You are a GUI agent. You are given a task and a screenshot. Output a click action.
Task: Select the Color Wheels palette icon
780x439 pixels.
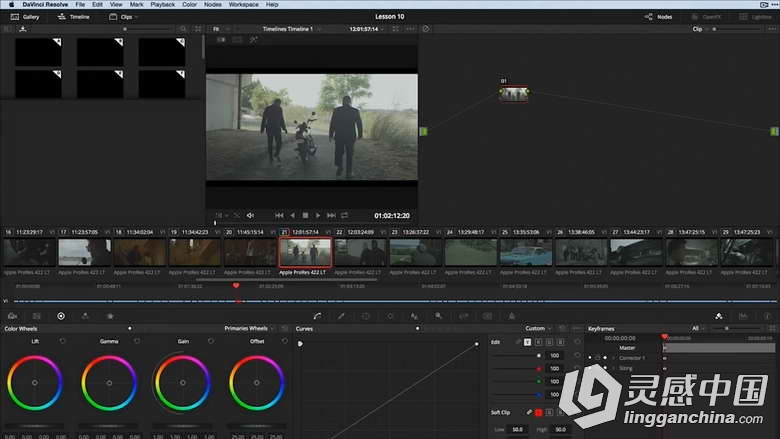click(x=61, y=316)
